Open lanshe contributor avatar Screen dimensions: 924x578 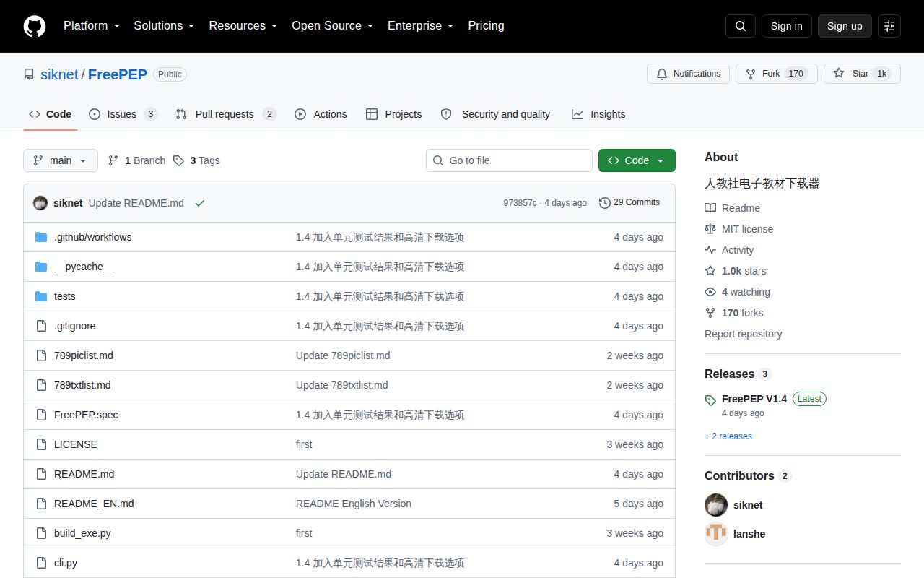pyautogui.click(x=716, y=534)
